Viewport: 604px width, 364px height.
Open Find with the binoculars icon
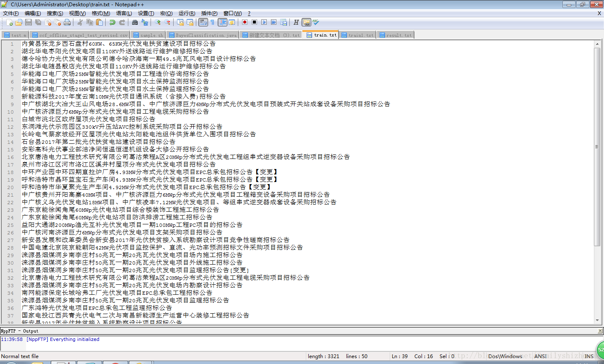point(135,22)
